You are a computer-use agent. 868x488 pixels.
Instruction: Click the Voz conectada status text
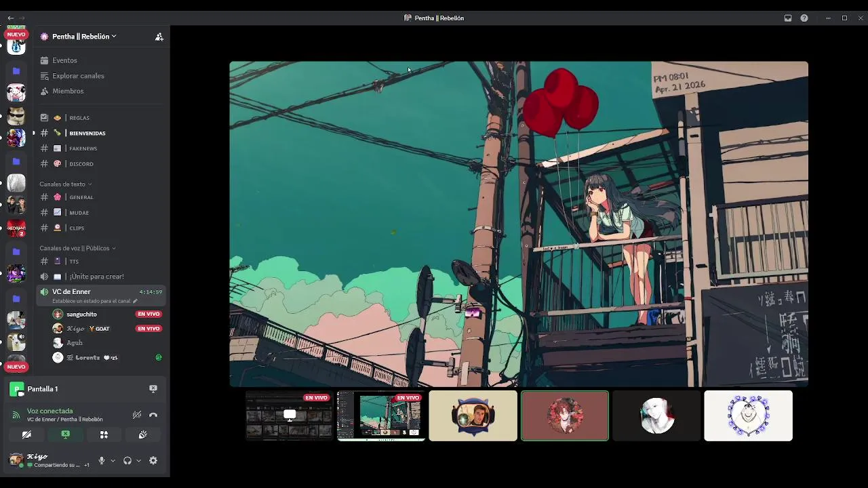point(50,411)
